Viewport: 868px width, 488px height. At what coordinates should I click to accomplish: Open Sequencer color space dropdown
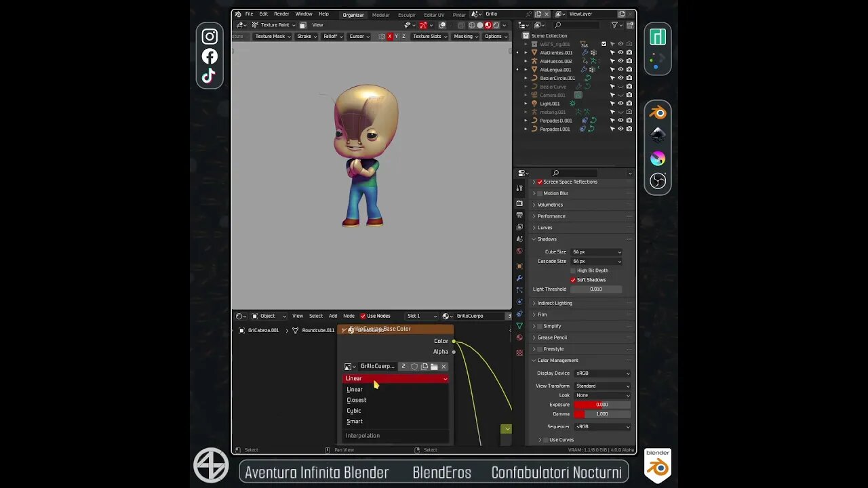(602, 426)
